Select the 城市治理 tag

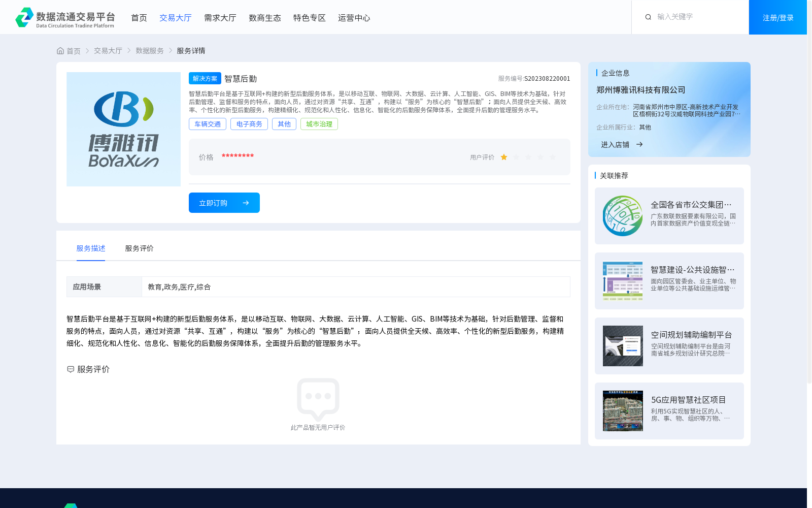click(x=319, y=123)
